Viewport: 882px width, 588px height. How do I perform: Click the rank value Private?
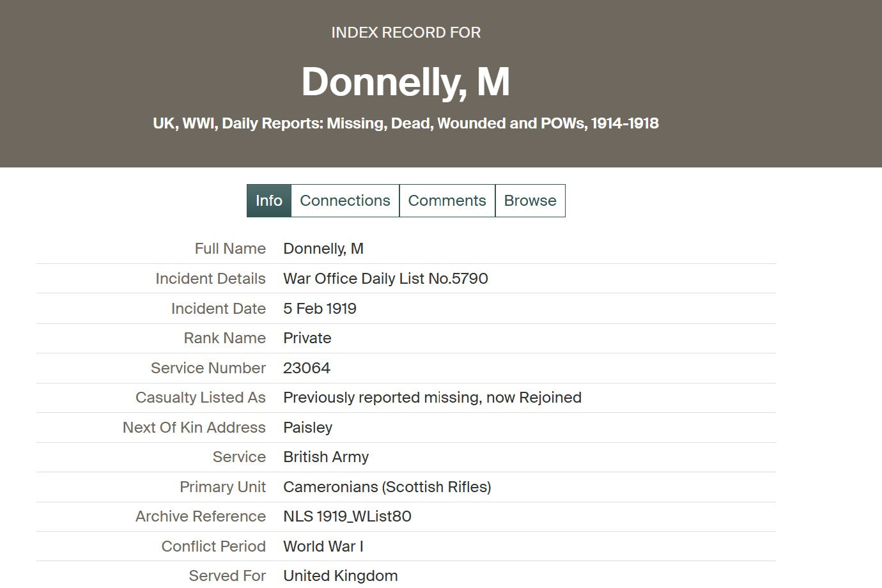point(307,338)
